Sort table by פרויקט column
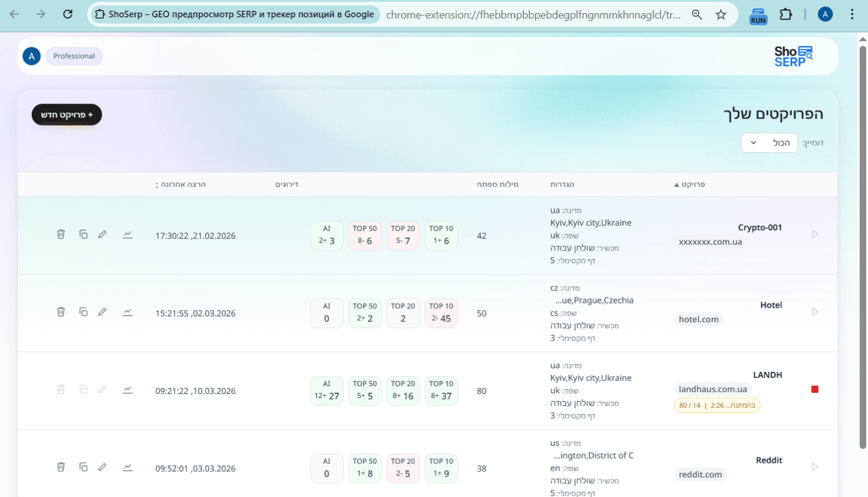Image resolution: width=868 pixels, height=497 pixels. point(690,184)
